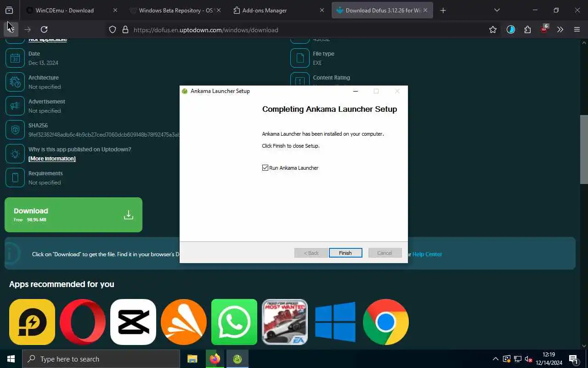Screen dimensions: 588x368
Task: Reload the current page
Action: [x=44, y=29]
